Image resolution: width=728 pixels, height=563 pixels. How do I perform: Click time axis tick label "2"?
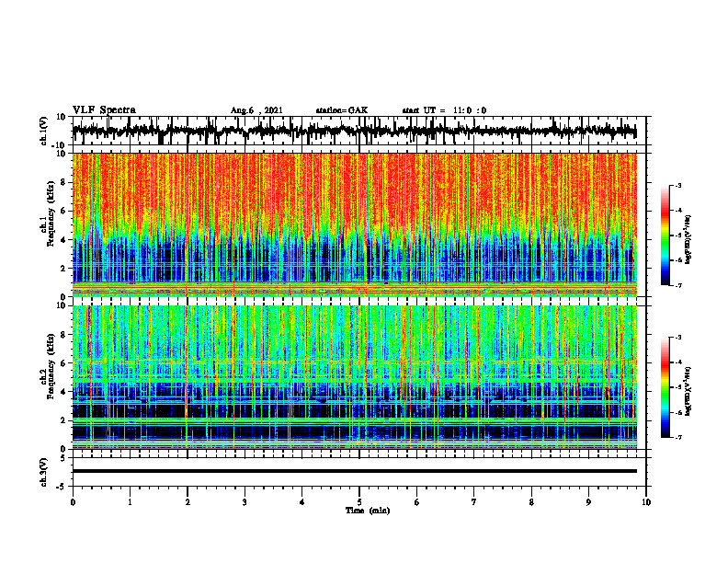[188, 502]
